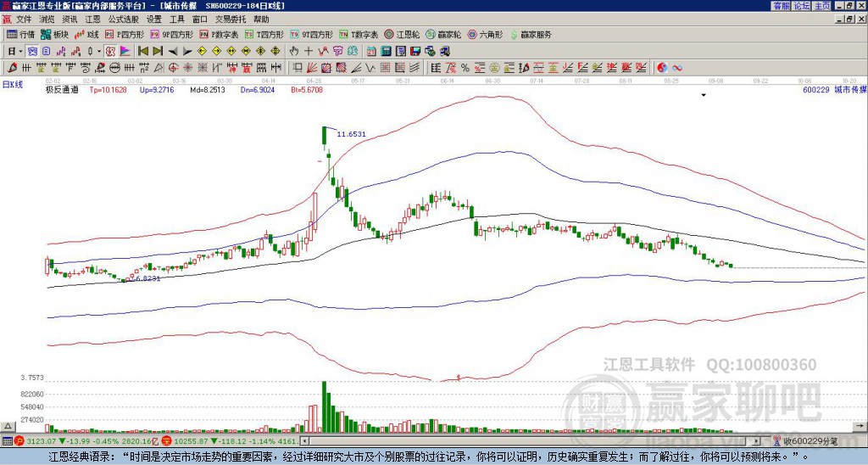Open the candlestick style dropdown arrow
This screenshot has height=465, width=868.
(x=99, y=52)
